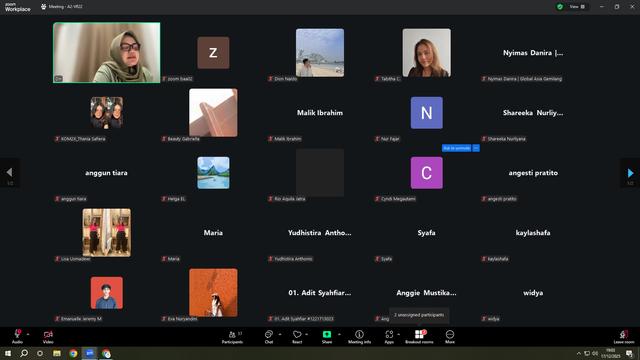The height and width of the screenshot is (360, 640).
Task: Click the kaylashafa participant name
Action: click(533, 233)
